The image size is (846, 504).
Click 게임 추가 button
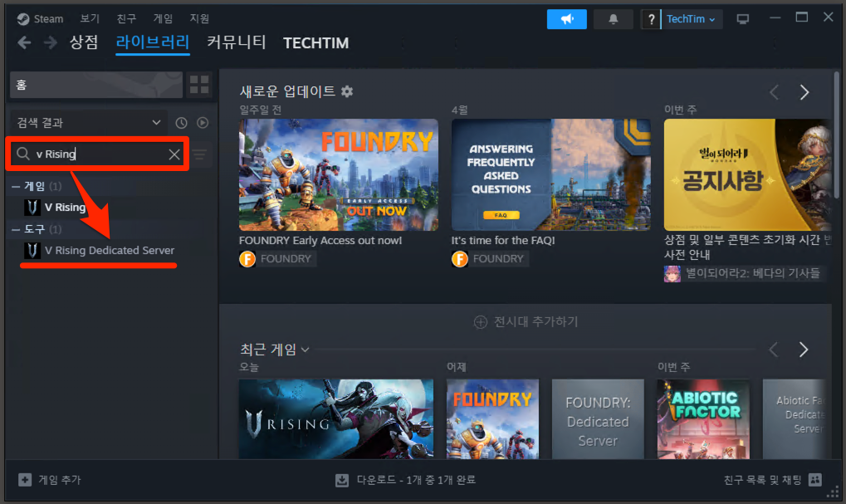pos(49,480)
